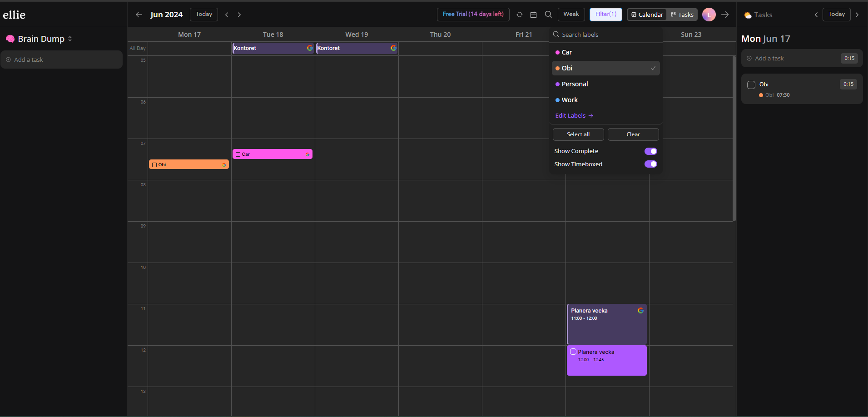Viewport: 868px width, 417px height.
Task: Go to the next day in Tasks panel
Action: coord(857,15)
